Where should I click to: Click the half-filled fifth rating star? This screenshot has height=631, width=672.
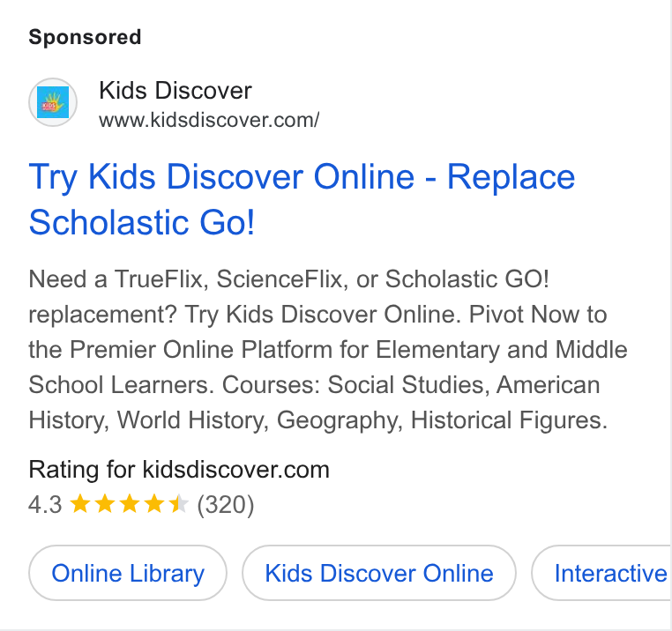pyautogui.click(x=179, y=504)
